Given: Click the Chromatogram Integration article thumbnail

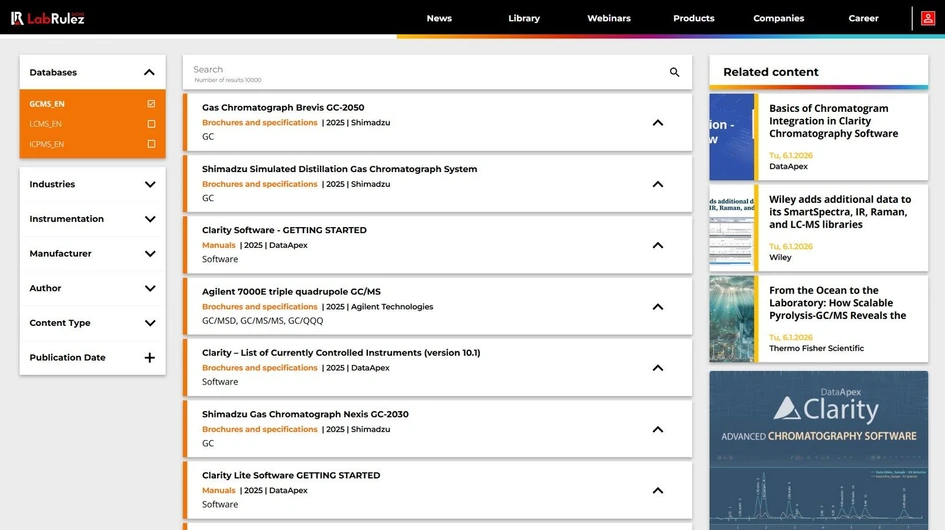Looking at the screenshot, I should pos(732,137).
